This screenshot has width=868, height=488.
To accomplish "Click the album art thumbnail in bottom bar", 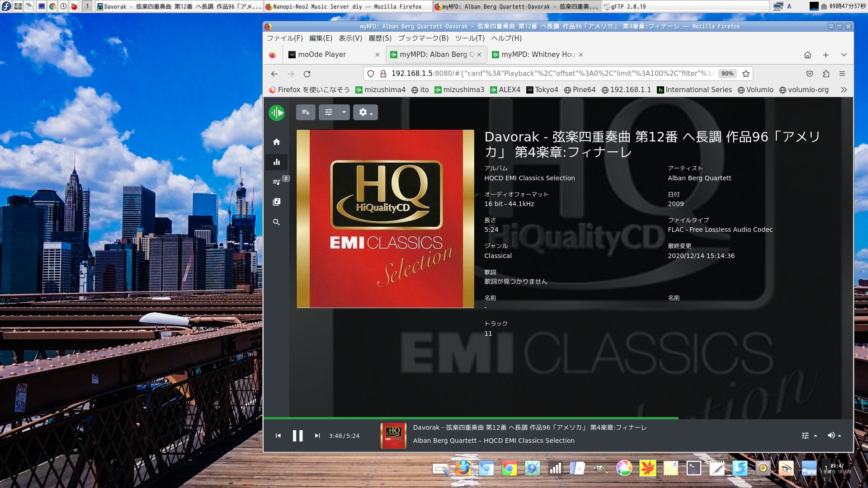I will point(393,435).
